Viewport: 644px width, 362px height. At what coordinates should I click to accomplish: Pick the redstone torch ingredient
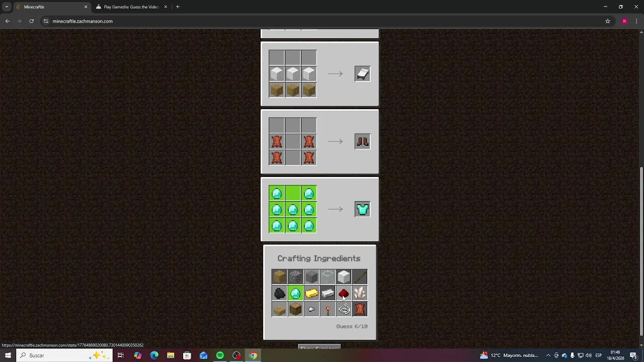click(x=328, y=309)
